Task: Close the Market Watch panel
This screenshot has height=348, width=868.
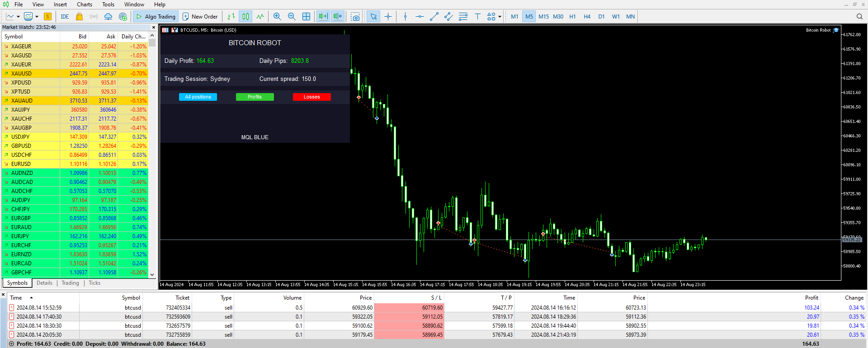Action: click(153, 28)
